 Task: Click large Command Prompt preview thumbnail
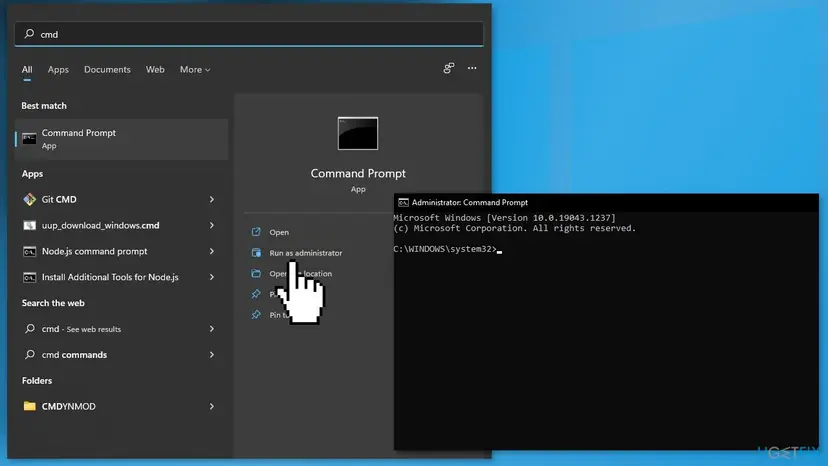358,133
